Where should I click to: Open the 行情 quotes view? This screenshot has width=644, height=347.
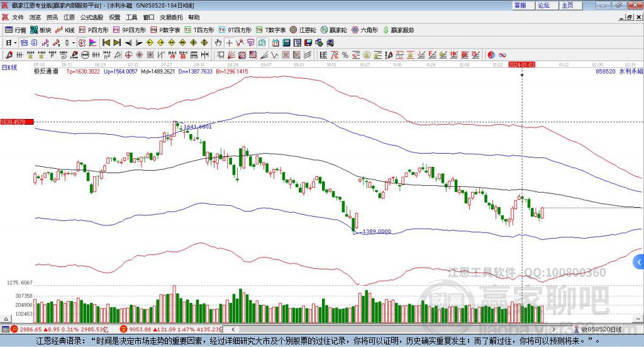pyautogui.click(x=16, y=30)
